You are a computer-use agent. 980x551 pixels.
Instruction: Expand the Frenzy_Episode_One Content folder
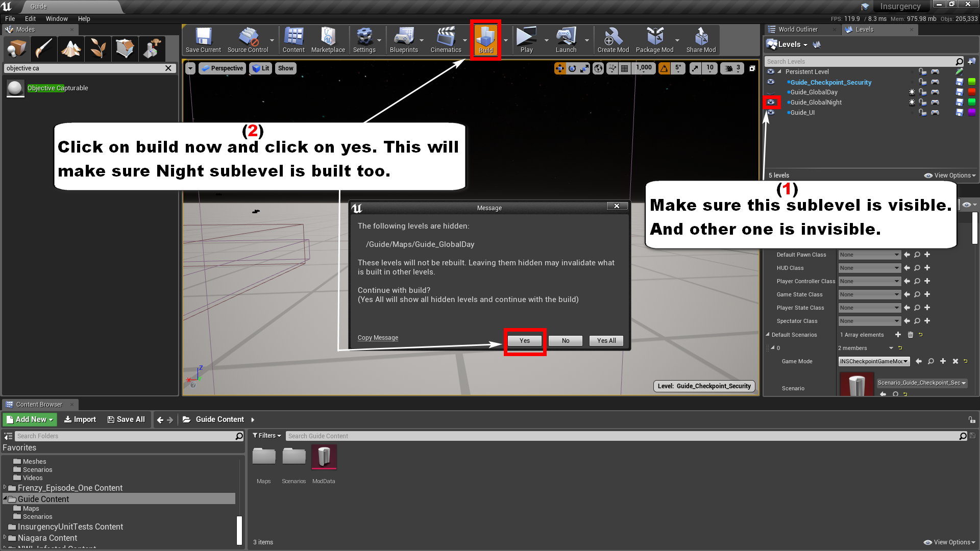pos(5,487)
